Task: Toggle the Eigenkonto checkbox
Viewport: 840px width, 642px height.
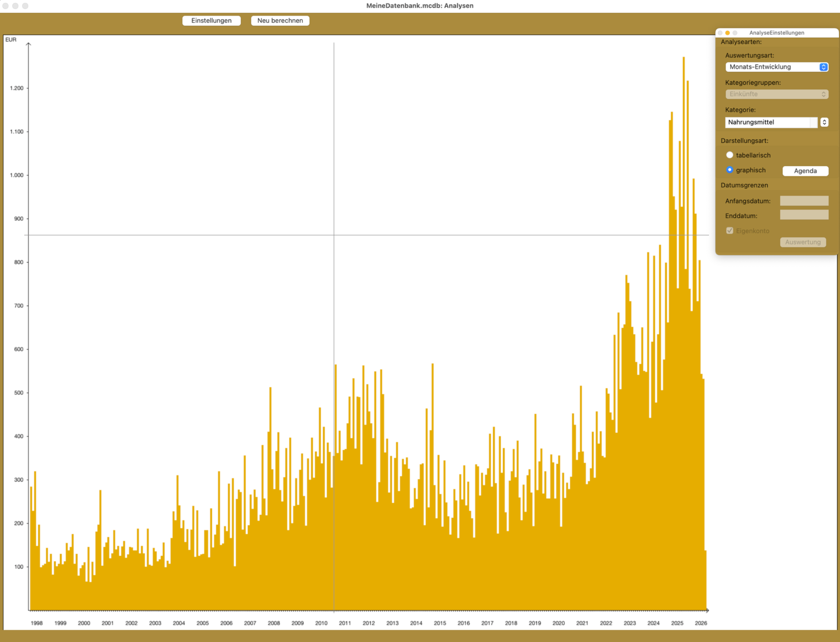Action: click(729, 231)
